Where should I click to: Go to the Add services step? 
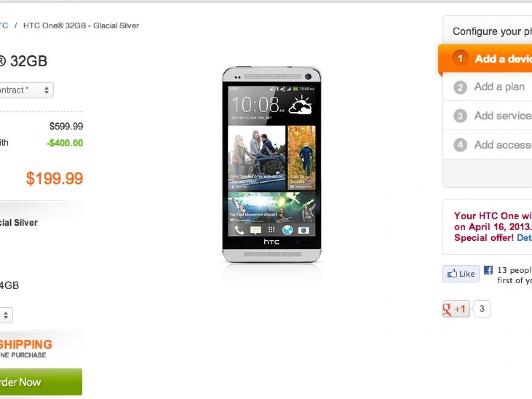click(x=503, y=116)
